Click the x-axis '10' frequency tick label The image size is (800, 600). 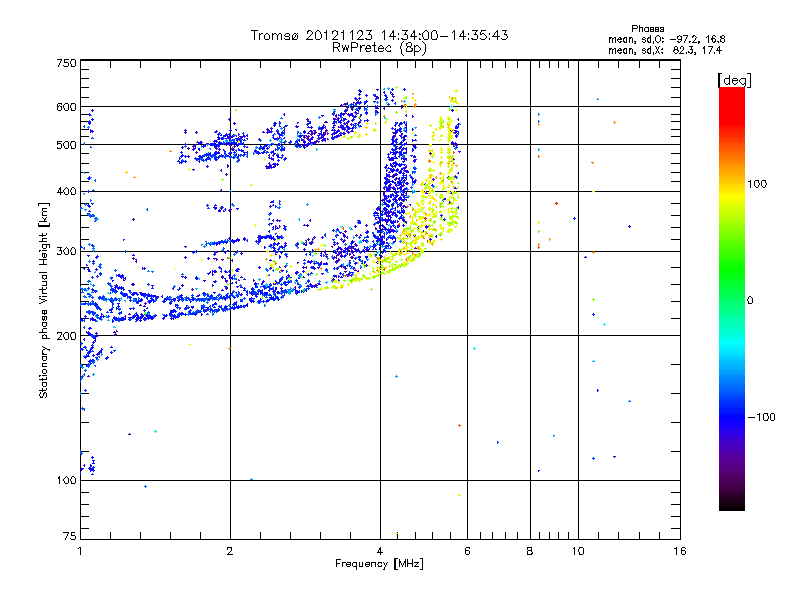tap(578, 551)
